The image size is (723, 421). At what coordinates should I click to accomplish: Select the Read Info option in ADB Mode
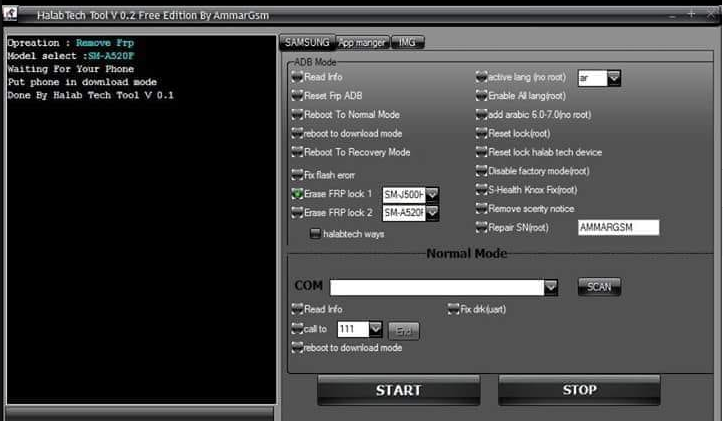[317, 77]
